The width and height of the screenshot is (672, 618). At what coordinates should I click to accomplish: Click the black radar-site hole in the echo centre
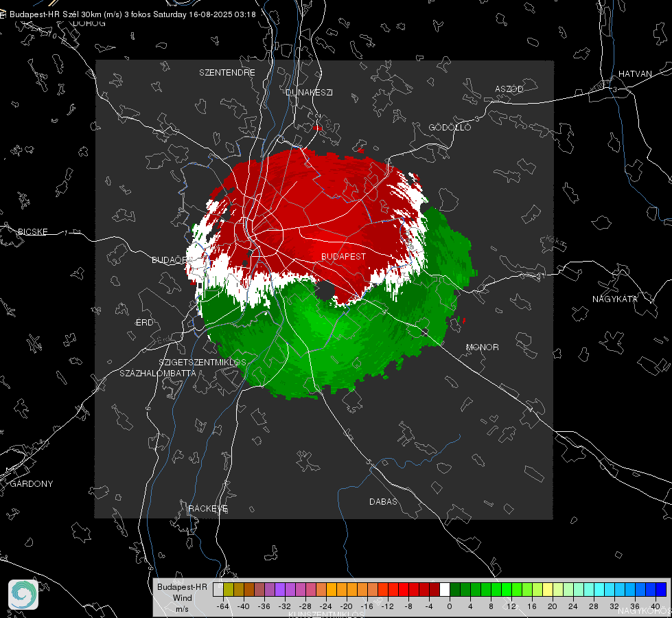(325, 291)
